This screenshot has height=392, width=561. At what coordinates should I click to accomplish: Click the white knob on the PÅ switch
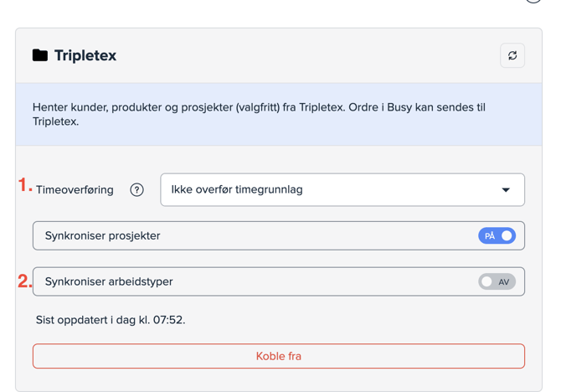tap(507, 236)
